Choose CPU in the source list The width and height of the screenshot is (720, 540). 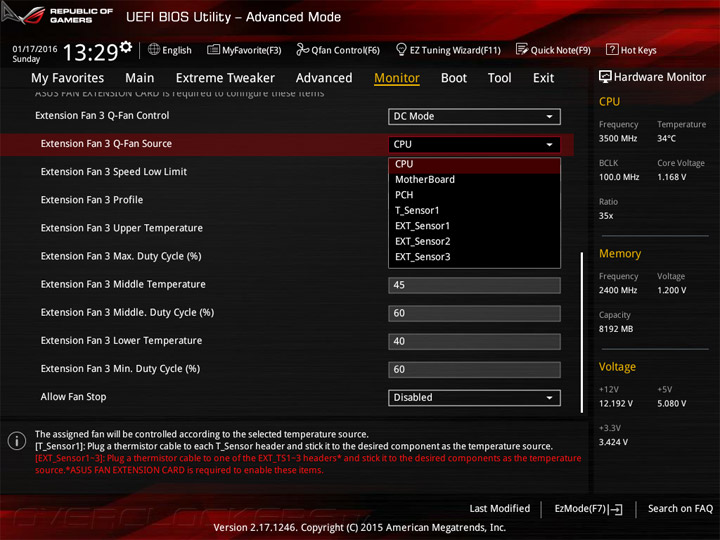tap(474, 164)
